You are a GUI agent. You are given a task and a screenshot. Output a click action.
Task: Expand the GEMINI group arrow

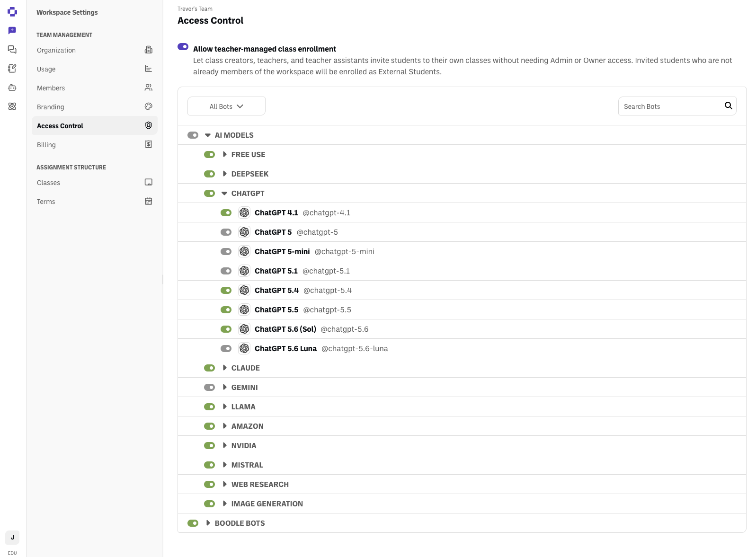coord(224,387)
